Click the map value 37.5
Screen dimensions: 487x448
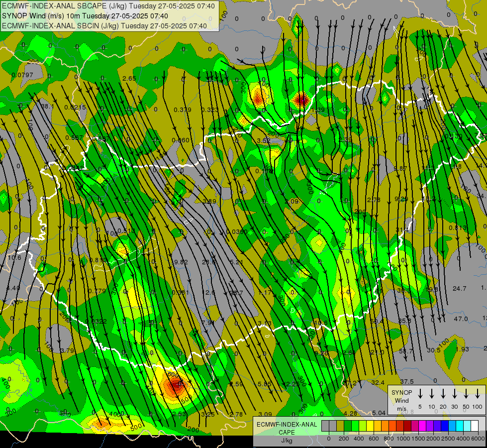click(406, 381)
